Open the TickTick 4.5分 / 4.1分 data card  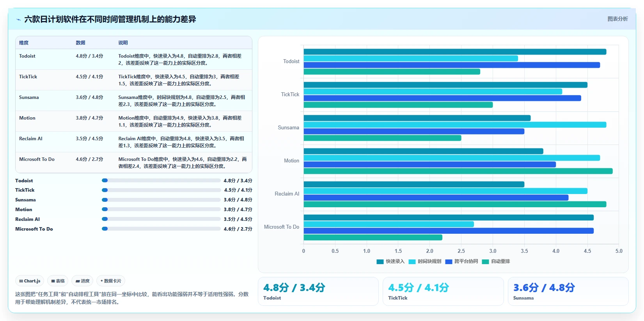443,291
